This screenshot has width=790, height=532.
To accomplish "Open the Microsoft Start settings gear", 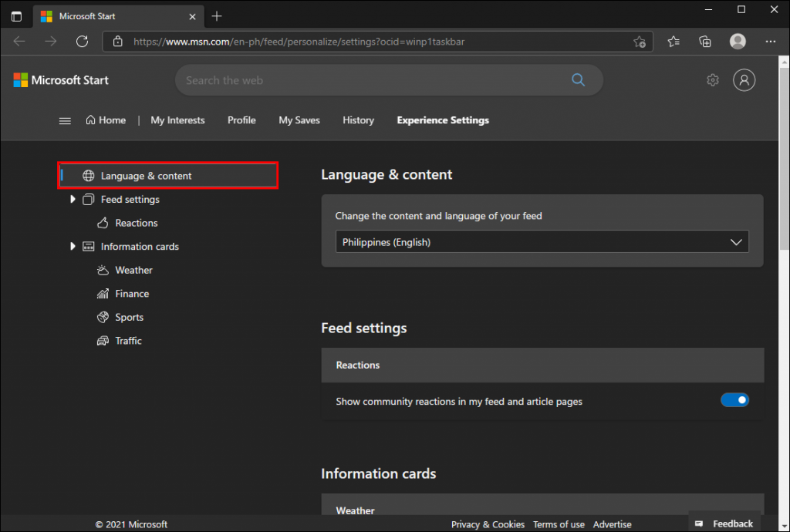I will (712, 79).
